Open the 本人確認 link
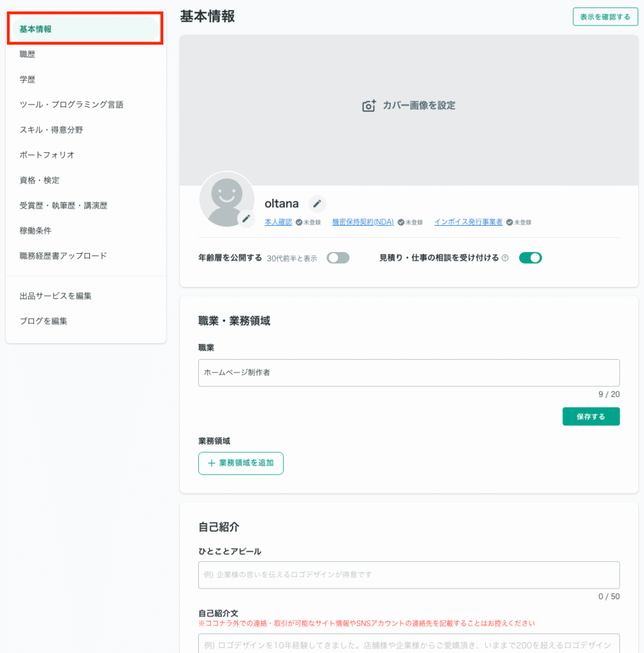Image resolution: width=644 pixels, height=653 pixels. [x=278, y=222]
